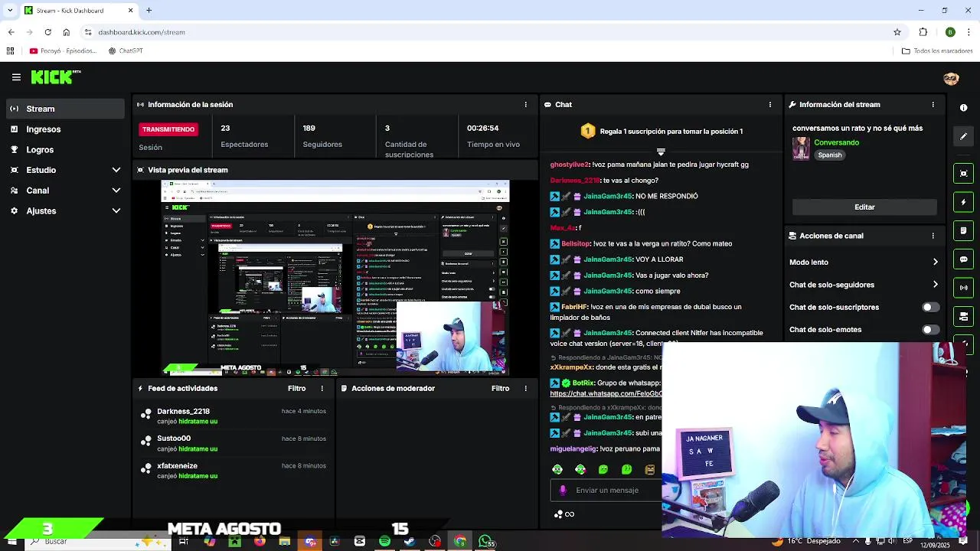Go to Ingresos in the sidebar
The height and width of the screenshot is (551, 980).
pos(65,129)
